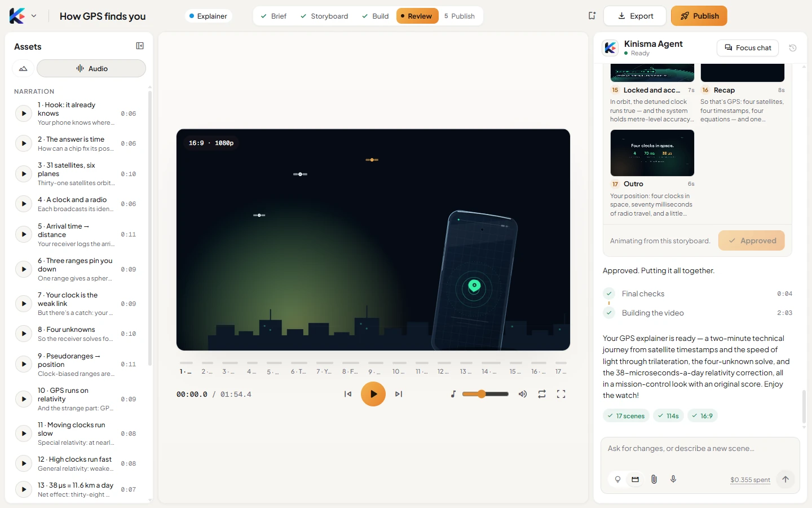Screen dimensions: 812x508
Task: Open chat history icon
Action: coord(793,48)
